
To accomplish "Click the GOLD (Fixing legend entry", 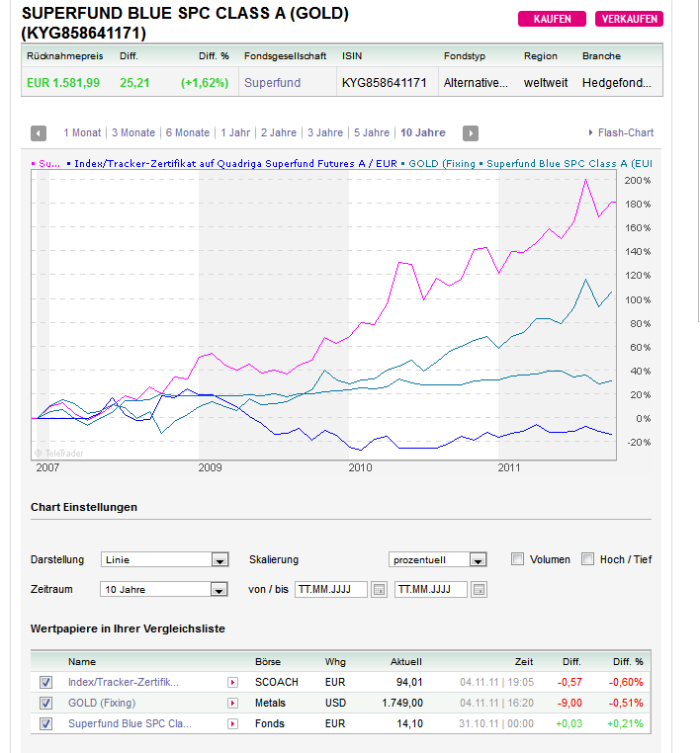I will (442, 163).
